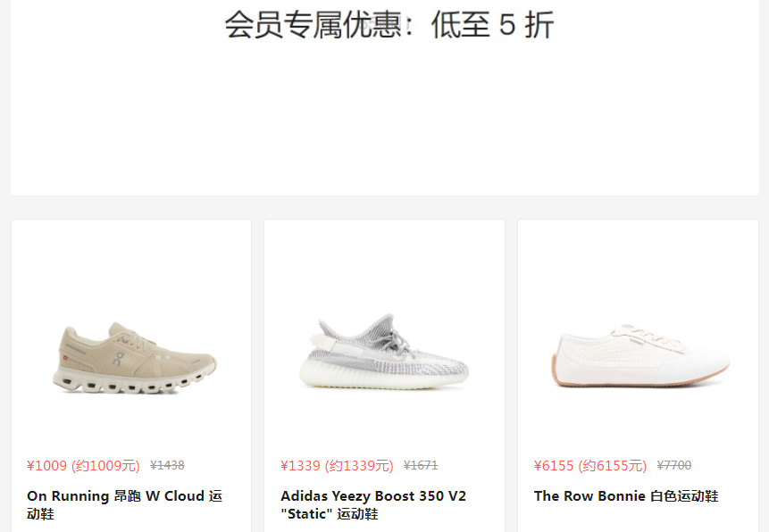Open the On Running 昂跑 W Cloud 运动鞋 title
769x532 pixels.
tap(124, 504)
